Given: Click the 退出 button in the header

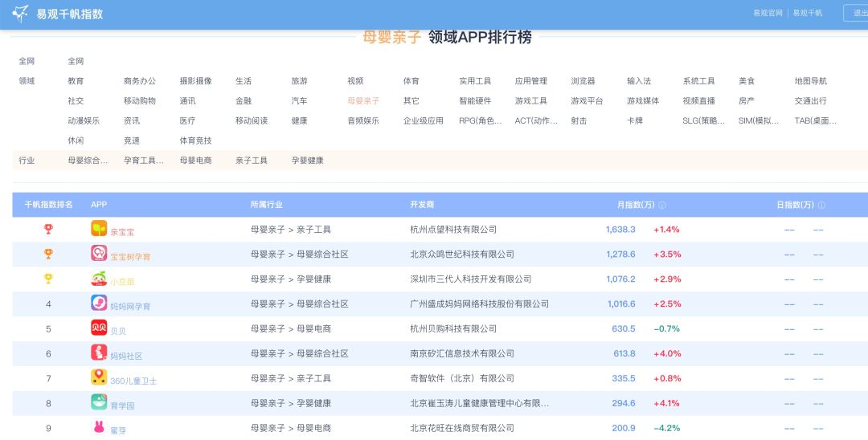Looking at the screenshot, I should point(857,14).
